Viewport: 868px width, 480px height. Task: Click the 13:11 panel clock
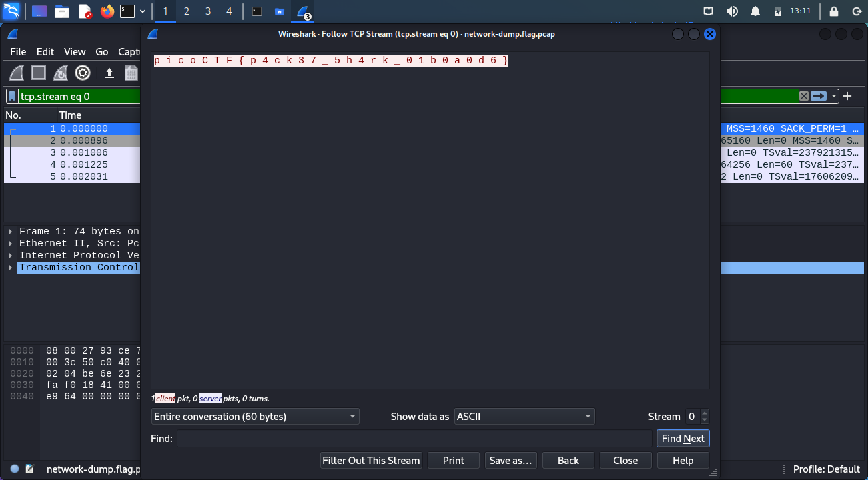800,11
